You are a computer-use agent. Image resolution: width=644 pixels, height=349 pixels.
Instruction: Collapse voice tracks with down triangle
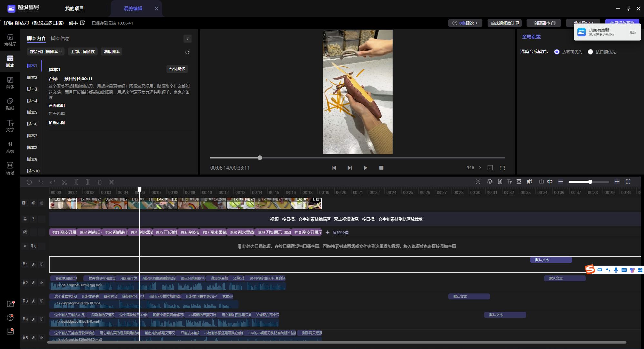coord(25,246)
